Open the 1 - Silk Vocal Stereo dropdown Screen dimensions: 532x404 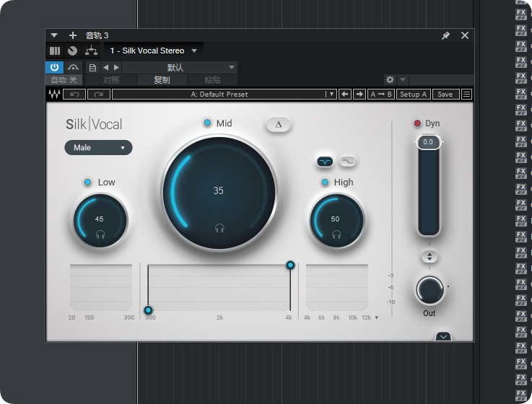(x=153, y=51)
